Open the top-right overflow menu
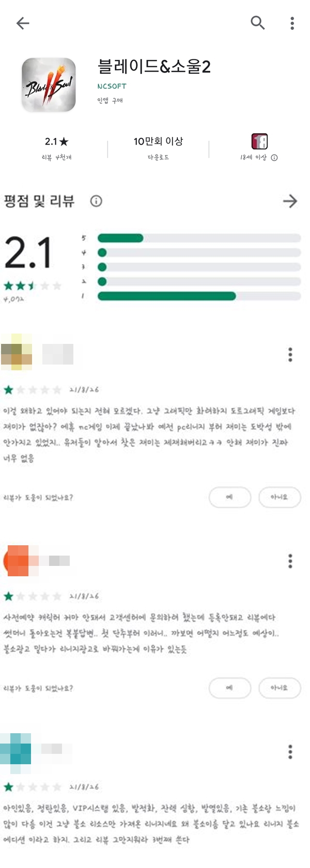 [292, 23]
